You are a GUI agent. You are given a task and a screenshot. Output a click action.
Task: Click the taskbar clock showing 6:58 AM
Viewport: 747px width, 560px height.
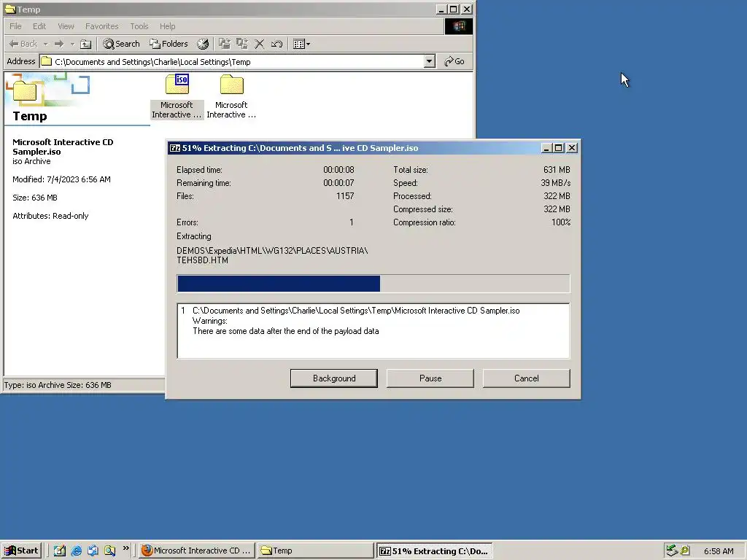(x=719, y=551)
